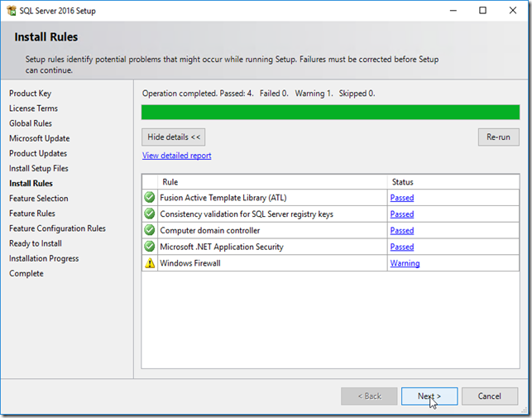Click the SQL Server Setup title bar icon
The height and width of the screenshot is (418, 532).
[x=11, y=11]
